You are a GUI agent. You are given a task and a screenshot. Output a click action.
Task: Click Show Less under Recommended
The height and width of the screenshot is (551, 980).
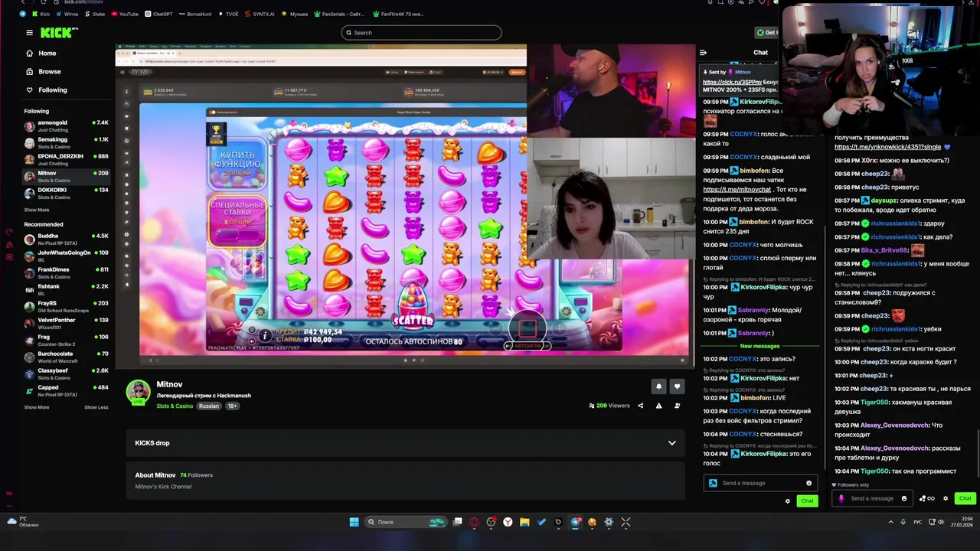coord(96,407)
